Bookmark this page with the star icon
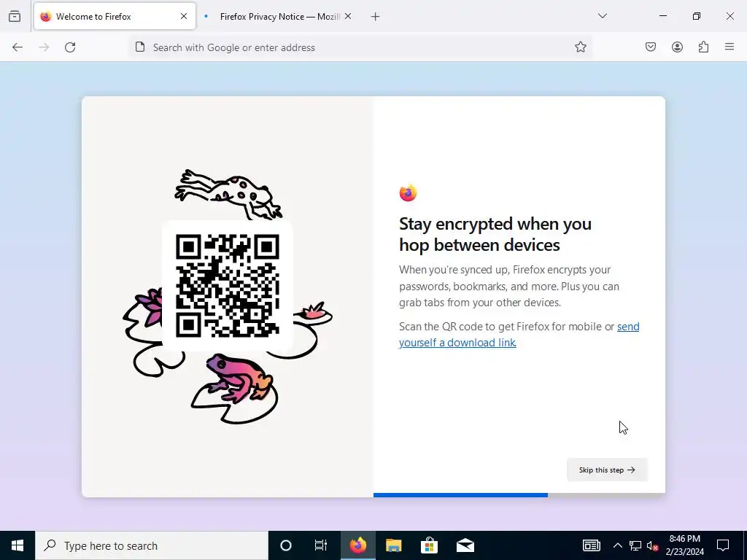This screenshot has height=560, width=747. point(580,47)
